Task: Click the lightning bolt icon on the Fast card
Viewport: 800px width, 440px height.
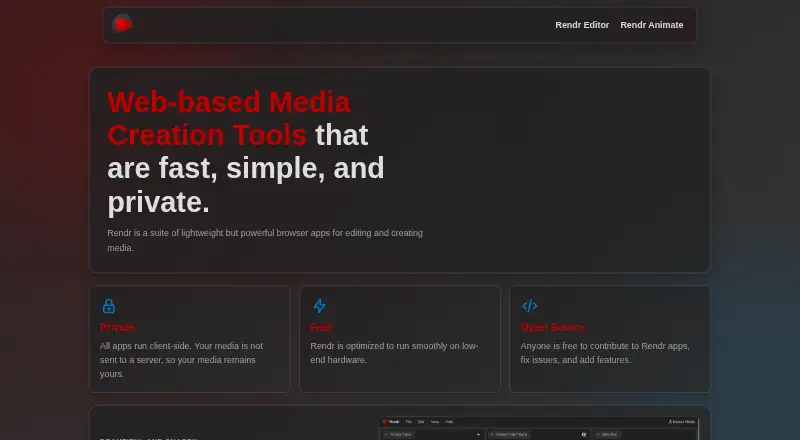Action: pyautogui.click(x=319, y=306)
